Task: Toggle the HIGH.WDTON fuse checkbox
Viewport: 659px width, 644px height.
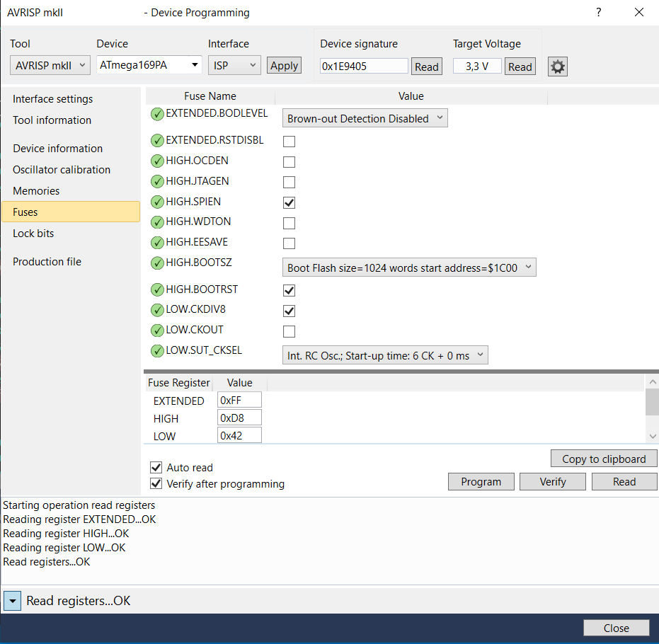Action: point(289,223)
